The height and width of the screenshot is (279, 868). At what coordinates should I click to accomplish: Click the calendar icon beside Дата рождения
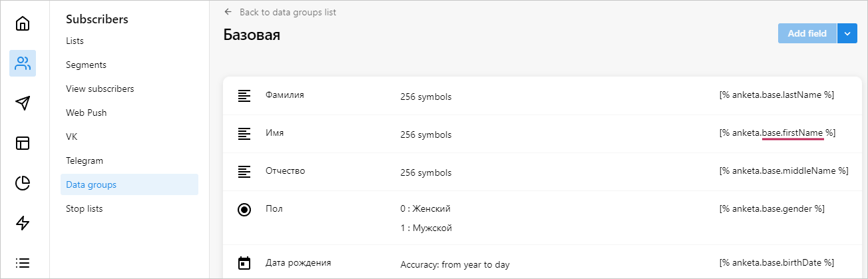(244, 263)
